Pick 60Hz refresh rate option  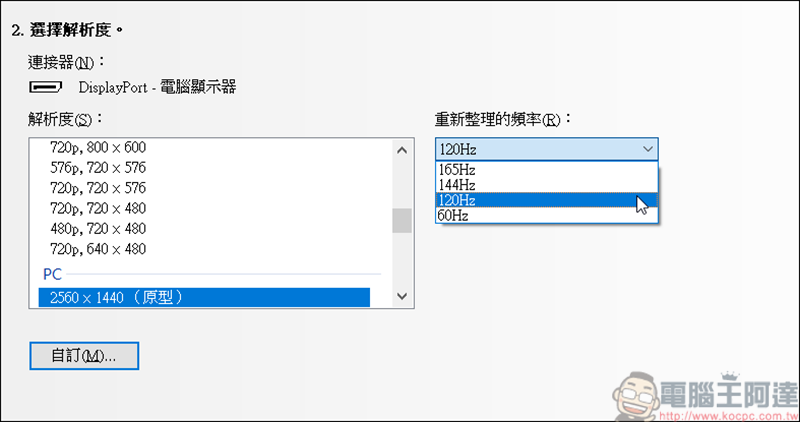click(x=547, y=215)
